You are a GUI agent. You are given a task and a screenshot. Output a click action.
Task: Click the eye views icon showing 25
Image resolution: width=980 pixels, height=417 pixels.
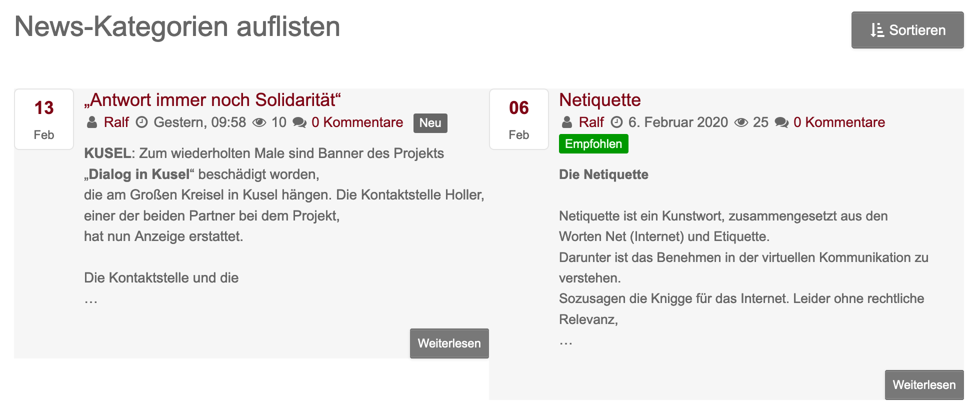pos(741,122)
